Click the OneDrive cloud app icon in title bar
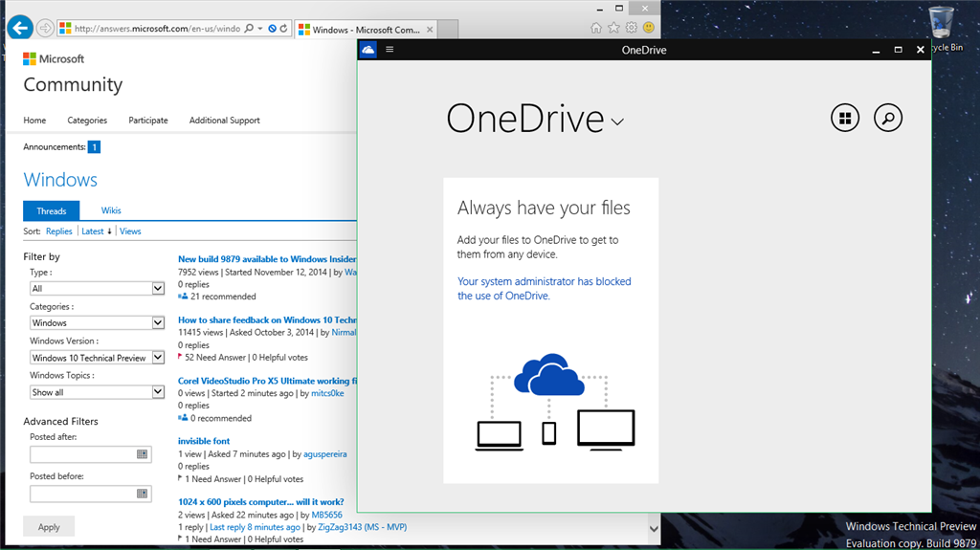This screenshot has width=980, height=550. [x=368, y=50]
